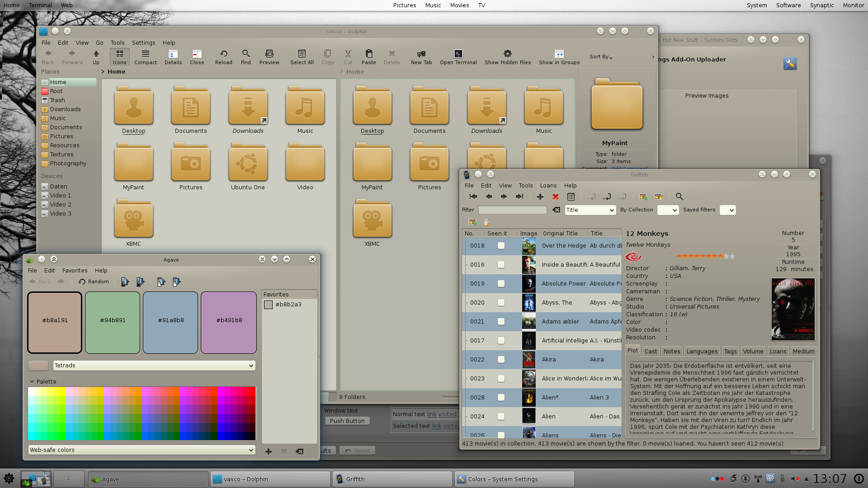Click Show Hidden Files in Dolphin toolbar
868x488 pixels.
click(508, 57)
